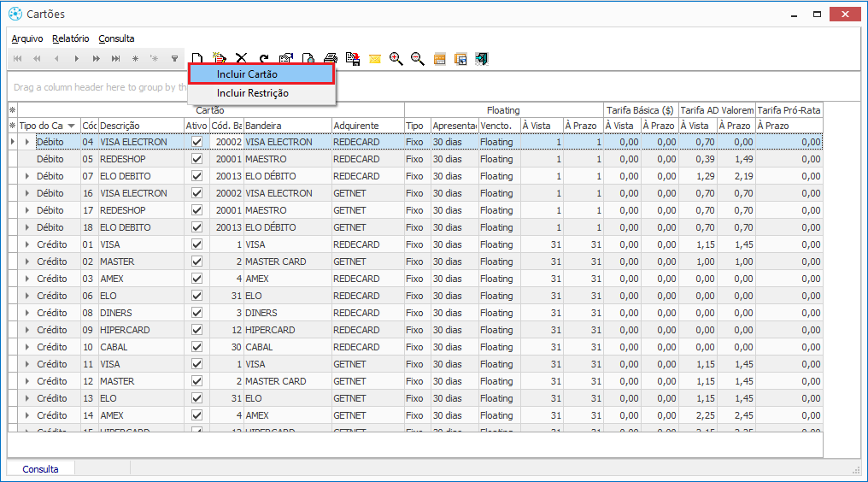Click the yellow envelope email icon
Screen dimensions: 868x482
pos(375,59)
